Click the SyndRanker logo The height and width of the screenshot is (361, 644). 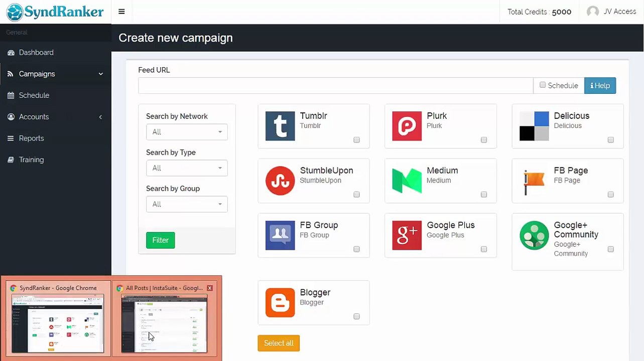(x=55, y=12)
